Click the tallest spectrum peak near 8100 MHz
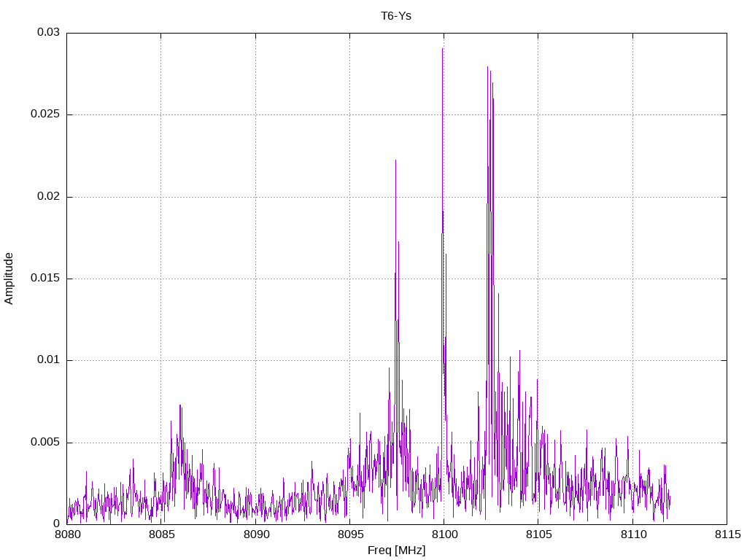This screenshot has width=747, height=560. [x=443, y=49]
